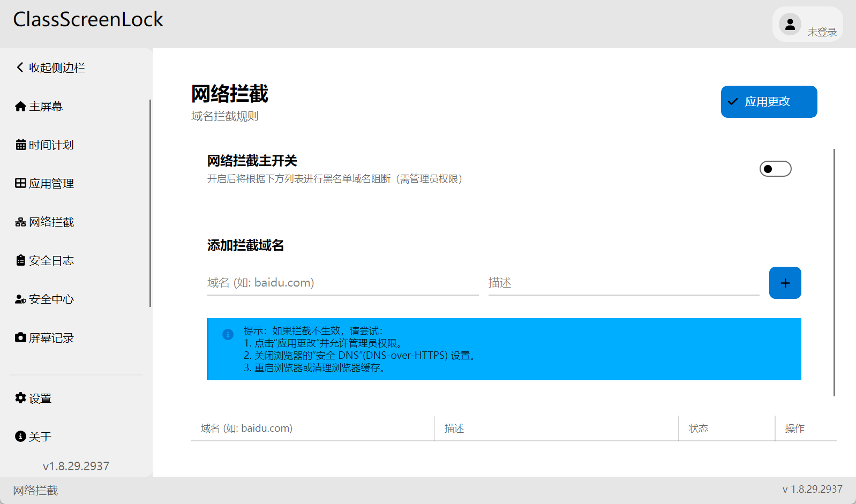Click the 网络拦截 status bar text
The width and height of the screenshot is (856, 504).
[x=35, y=490]
